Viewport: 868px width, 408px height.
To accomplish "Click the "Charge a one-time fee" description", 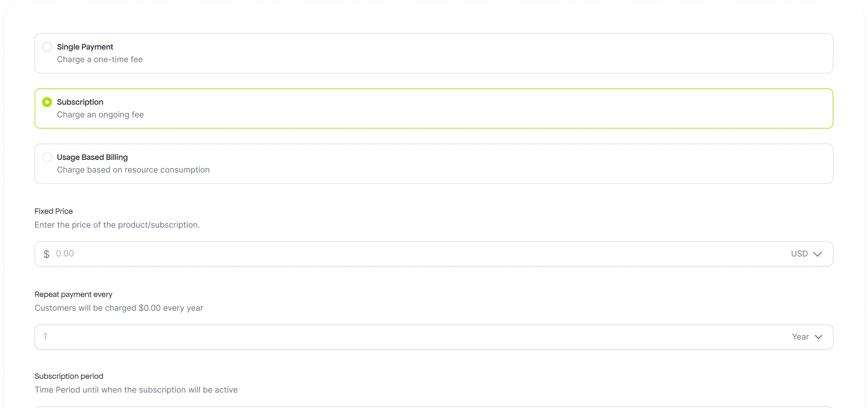I will [100, 59].
